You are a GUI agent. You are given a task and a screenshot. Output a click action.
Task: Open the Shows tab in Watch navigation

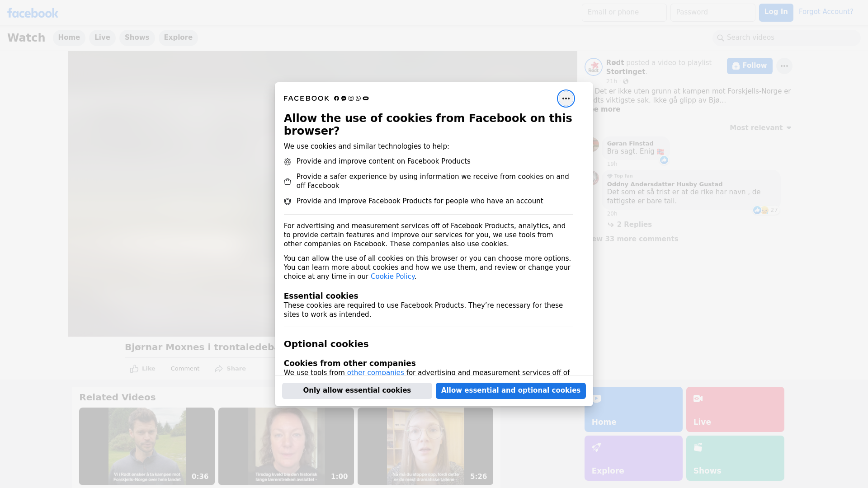pyautogui.click(x=137, y=38)
